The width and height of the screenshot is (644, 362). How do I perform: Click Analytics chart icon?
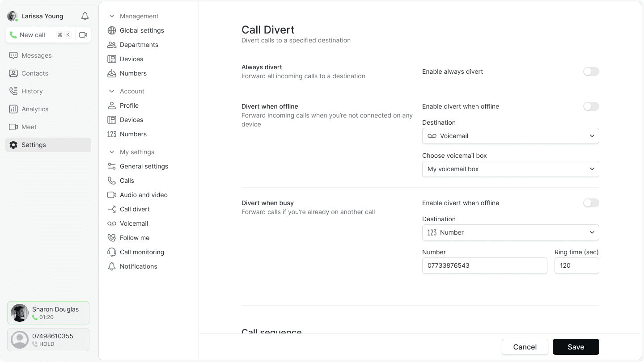[x=13, y=109]
